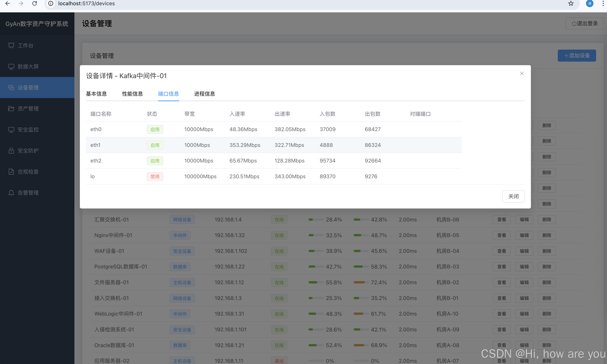This screenshot has width=607, height=364.
Task: Click the 安全防护 lock icon
Action: [11, 151]
